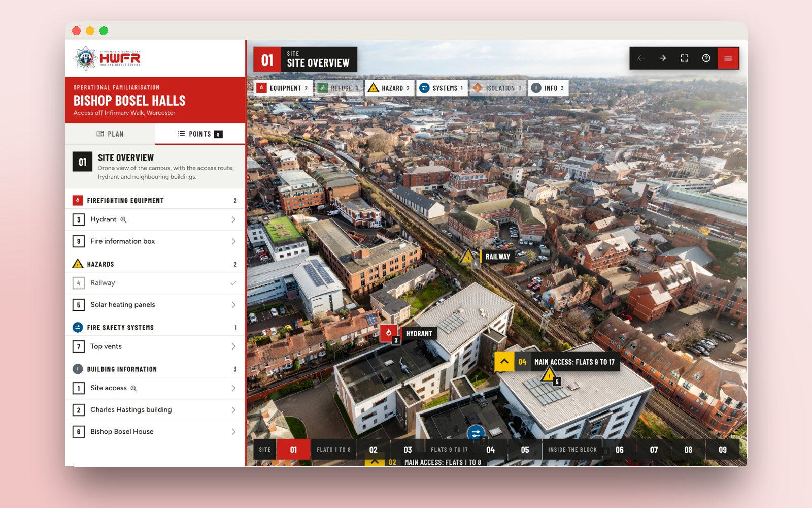
Task: Jump to scene 02 in bottom bar
Action: pyautogui.click(x=374, y=450)
